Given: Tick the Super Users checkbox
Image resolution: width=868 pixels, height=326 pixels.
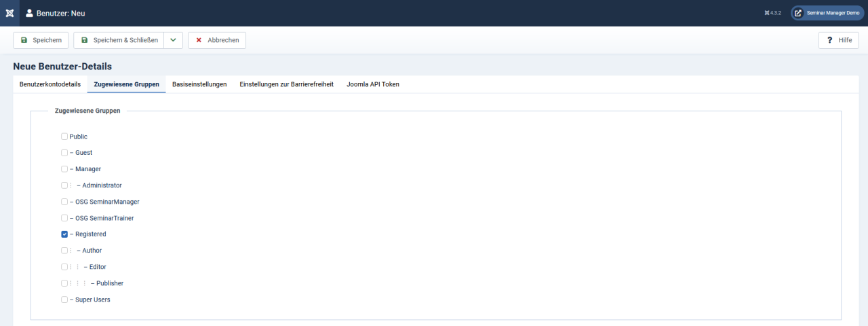Looking at the screenshot, I should coord(64,300).
